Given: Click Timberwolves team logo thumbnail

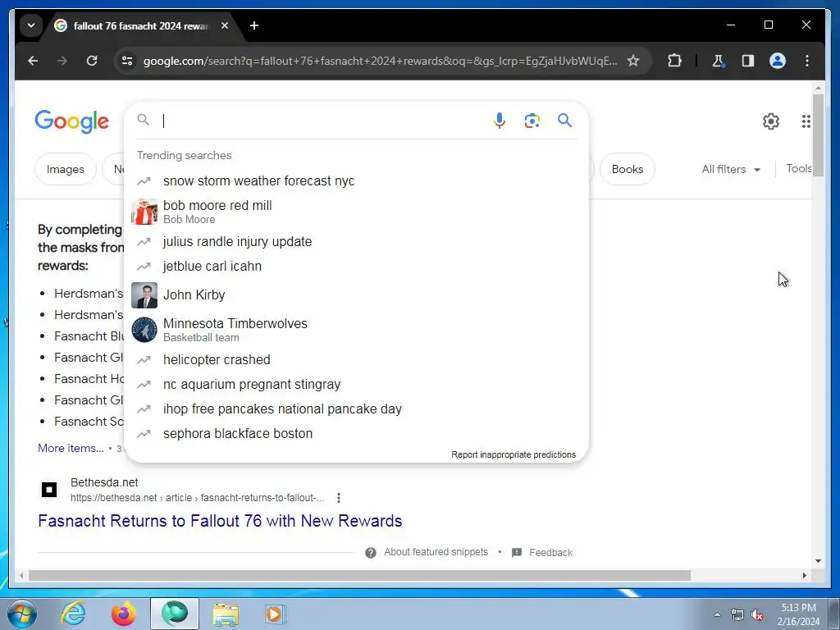Looking at the screenshot, I should pyautogui.click(x=144, y=330).
